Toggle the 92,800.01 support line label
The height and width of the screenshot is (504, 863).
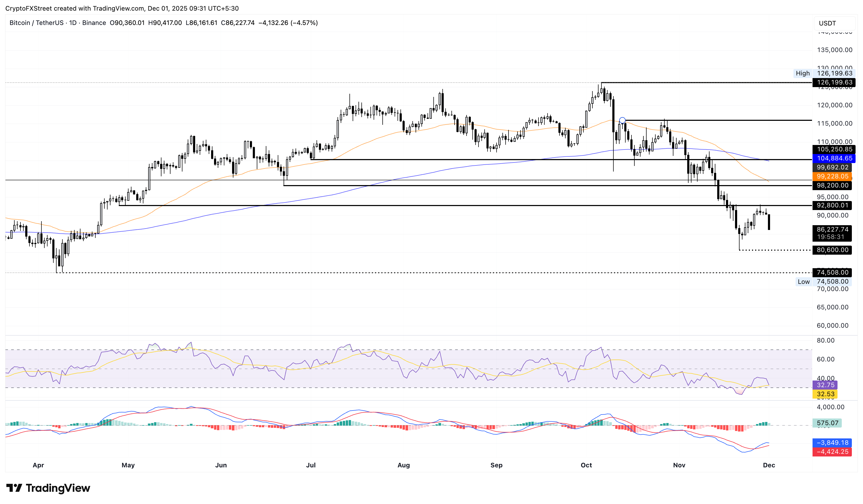coord(832,206)
